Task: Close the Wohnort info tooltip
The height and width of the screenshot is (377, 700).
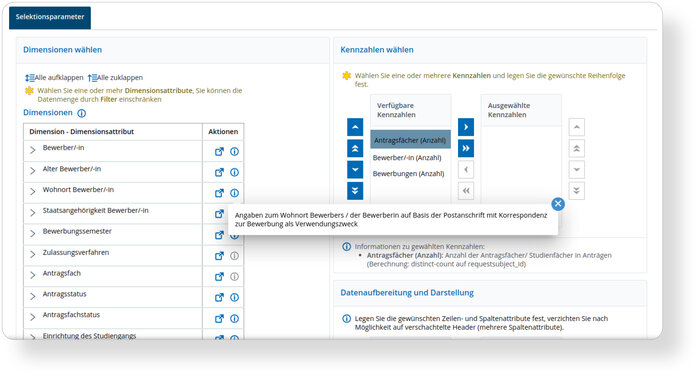Action: point(558,204)
